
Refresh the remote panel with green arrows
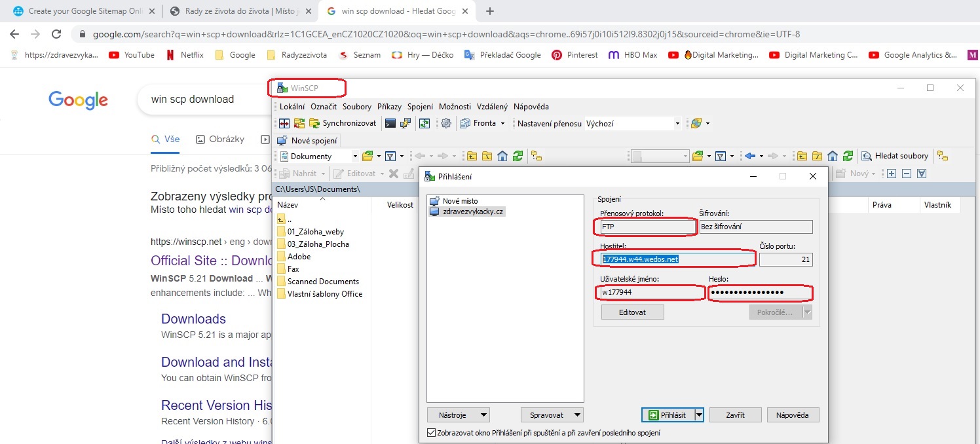click(x=848, y=156)
